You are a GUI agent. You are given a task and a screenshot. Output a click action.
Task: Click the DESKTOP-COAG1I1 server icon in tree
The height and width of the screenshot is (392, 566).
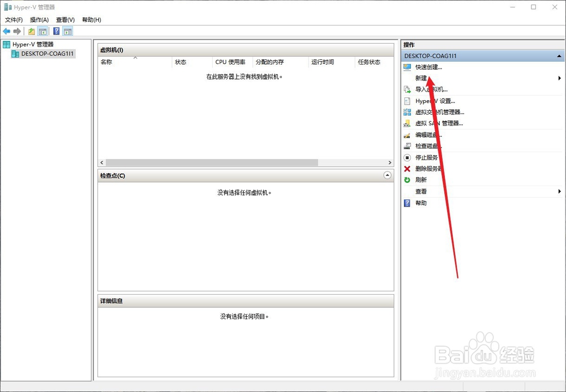(15, 54)
